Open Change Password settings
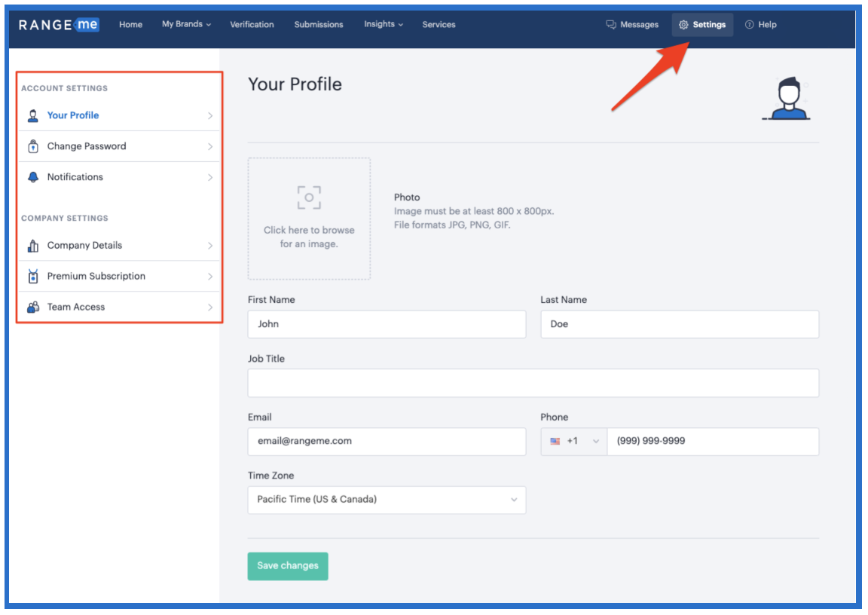 [x=120, y=147]
